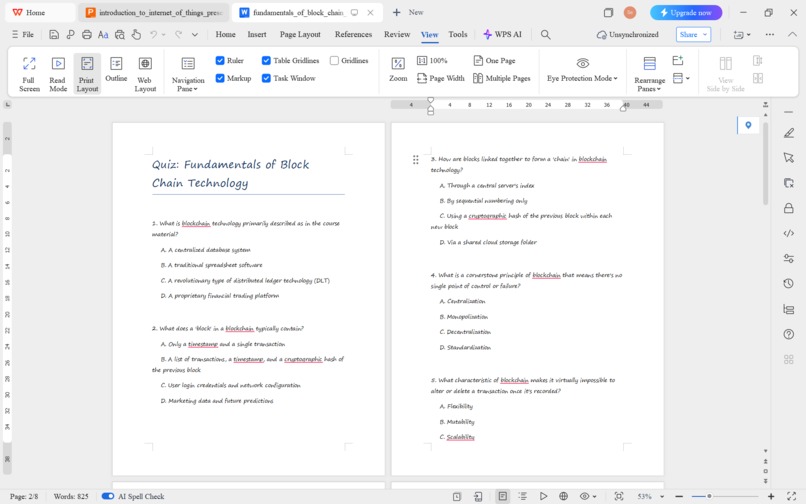Viewport: 806px width, 504px height.
Task: Uncheck the Markup checkbox
Action: point(220,78)
